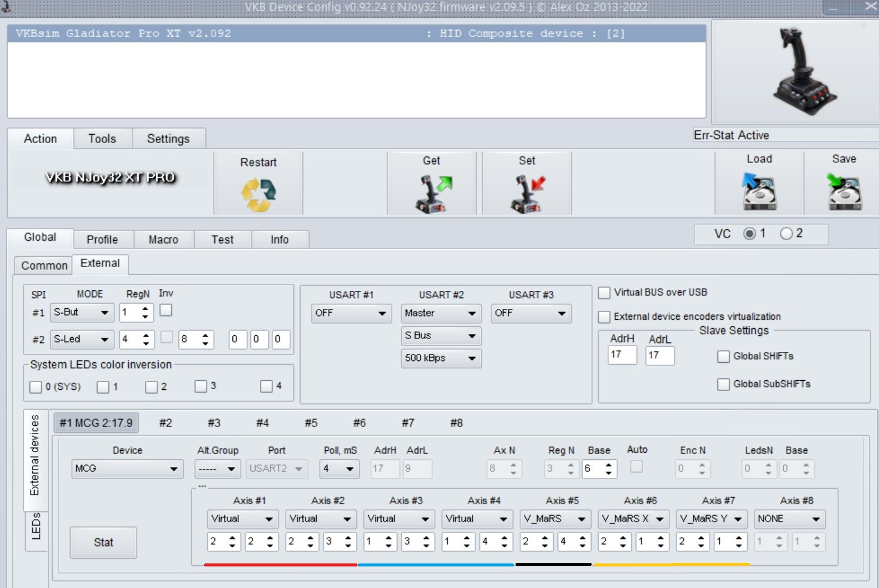Click the Restart recycle arrows icon
This screenshot has width=879, height=588.
pyautogui.click(x=258, y=195)
